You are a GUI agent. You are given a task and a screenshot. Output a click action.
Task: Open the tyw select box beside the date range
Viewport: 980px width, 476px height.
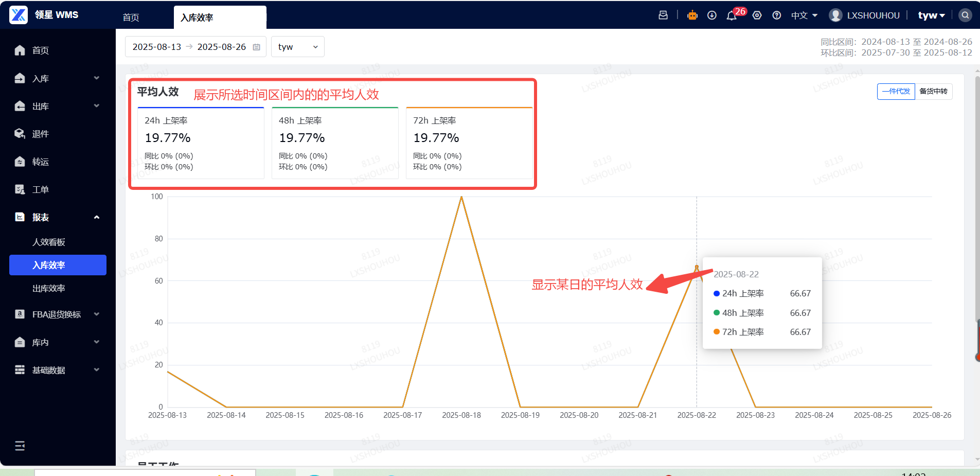(x=298, y=47)
